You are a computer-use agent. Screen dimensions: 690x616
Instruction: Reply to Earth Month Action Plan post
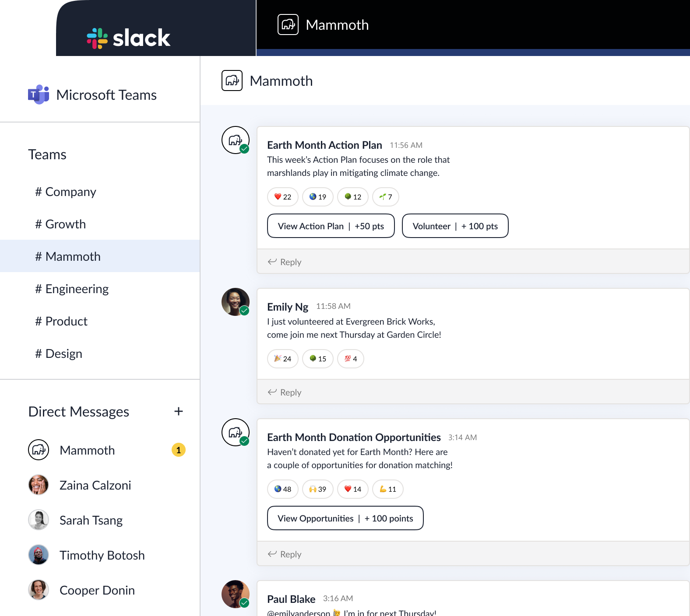[x=285, y=262]
